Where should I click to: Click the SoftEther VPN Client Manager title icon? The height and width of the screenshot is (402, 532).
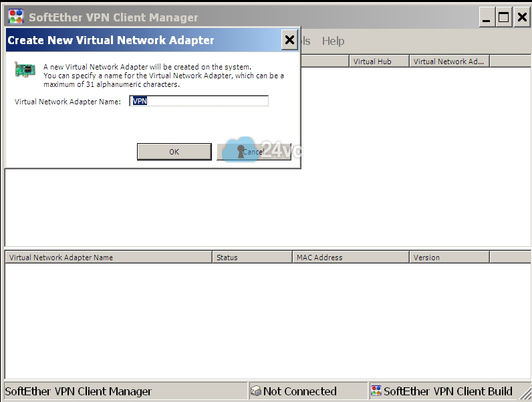click(x=15, y=17)
